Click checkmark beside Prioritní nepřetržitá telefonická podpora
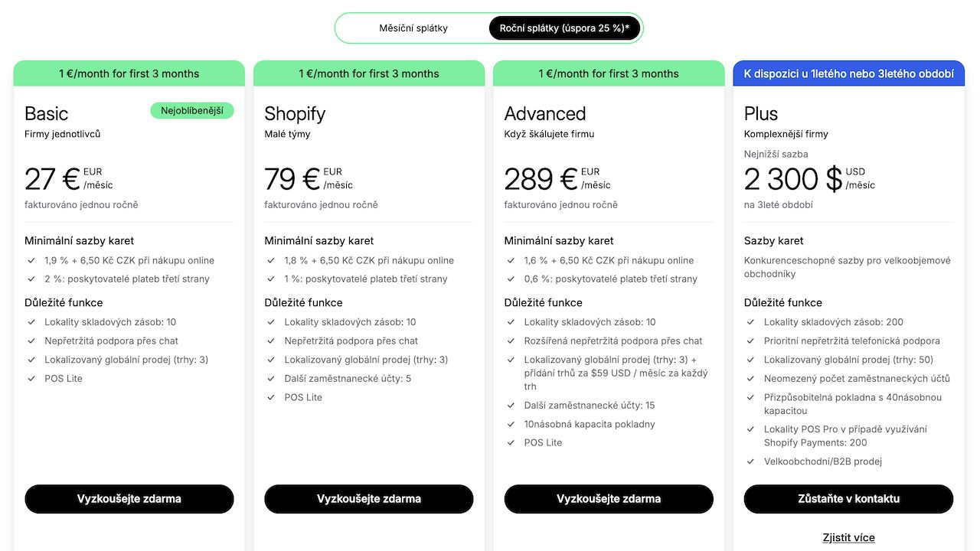Viewport: 980px width, 551px height. click(751, 341)
